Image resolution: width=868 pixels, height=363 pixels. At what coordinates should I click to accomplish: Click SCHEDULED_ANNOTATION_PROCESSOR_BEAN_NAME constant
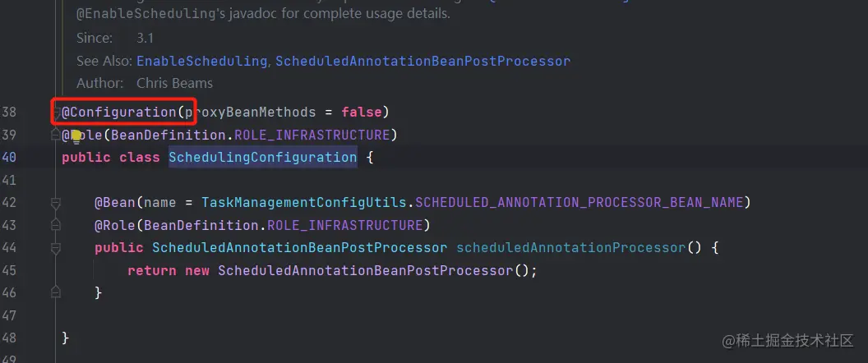(579, 203)
